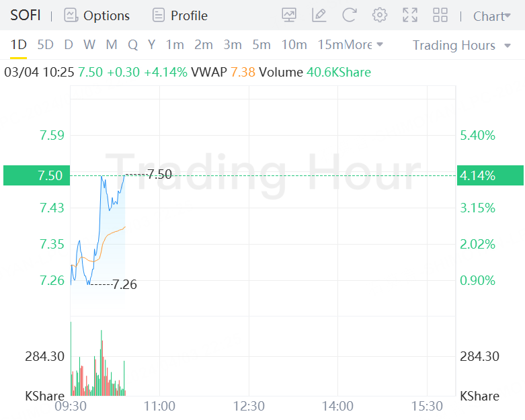Expand the More intervals dropdown

(x=364, y=44)
